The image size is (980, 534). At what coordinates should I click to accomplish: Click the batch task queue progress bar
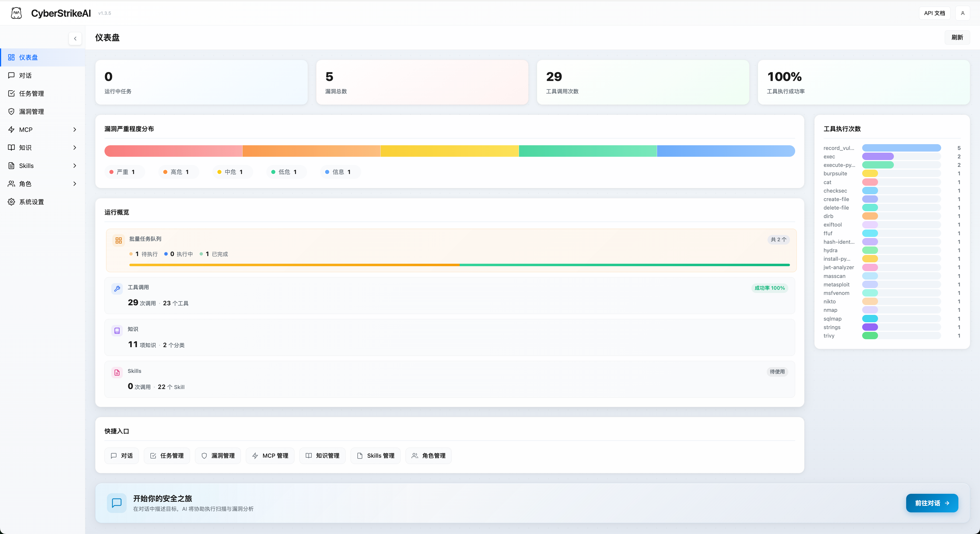click(x=457, y=265)
